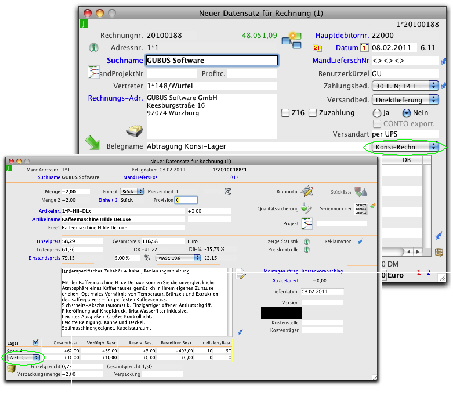Click the Versandart field per UPS
The image size is (453, 393).
(x=405, y=134)
